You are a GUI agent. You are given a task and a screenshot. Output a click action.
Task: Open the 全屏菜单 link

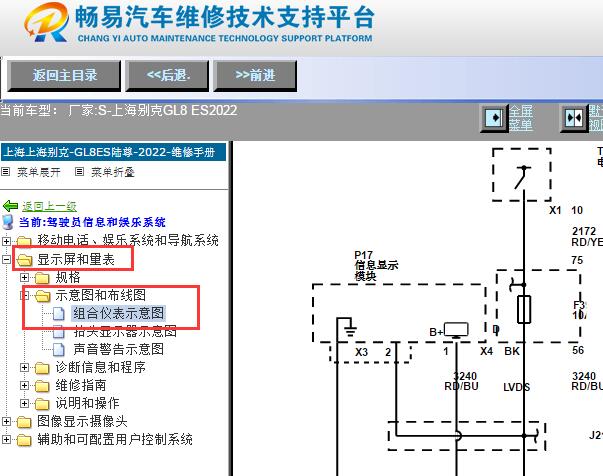[521, 118]
